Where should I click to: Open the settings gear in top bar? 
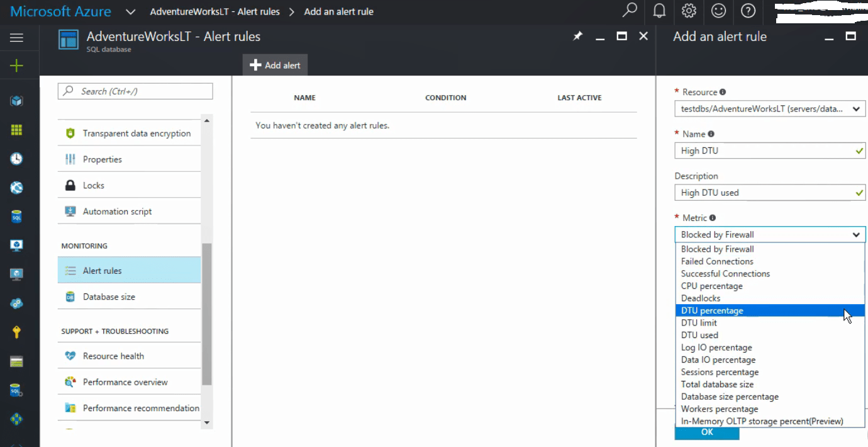(689, 11)
